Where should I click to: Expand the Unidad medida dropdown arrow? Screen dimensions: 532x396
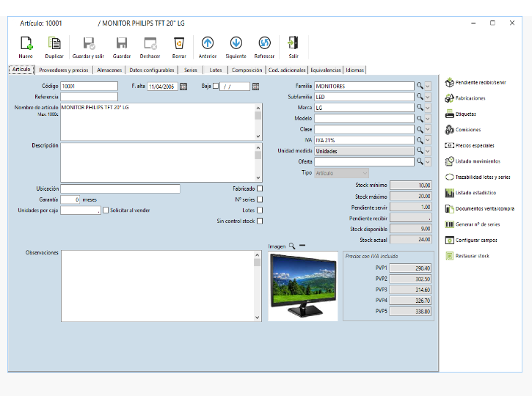tap(428, 151)
